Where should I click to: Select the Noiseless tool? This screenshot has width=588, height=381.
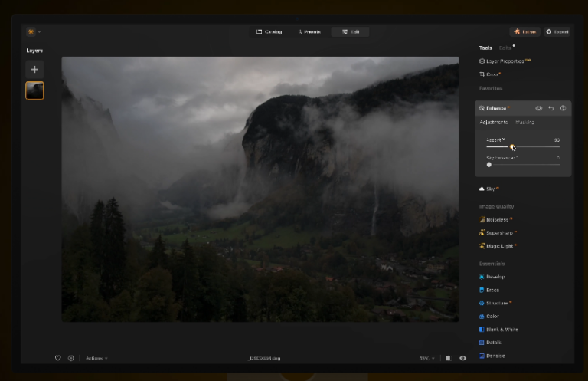tap(496, 220)
